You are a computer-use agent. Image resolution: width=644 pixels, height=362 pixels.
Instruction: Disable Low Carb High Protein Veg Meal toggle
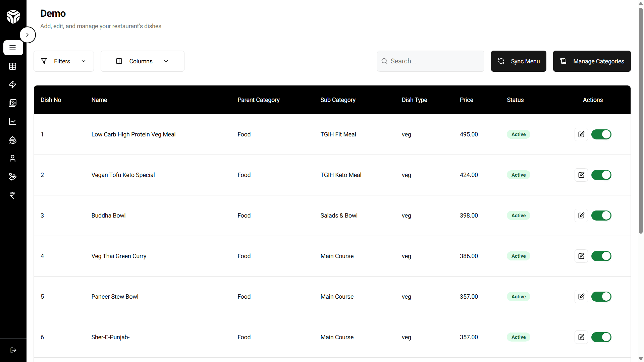click(x=601, y=134)
